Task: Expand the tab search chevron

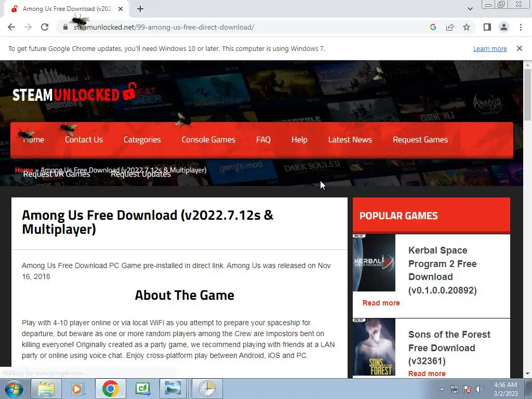Action: click(470, 9)
